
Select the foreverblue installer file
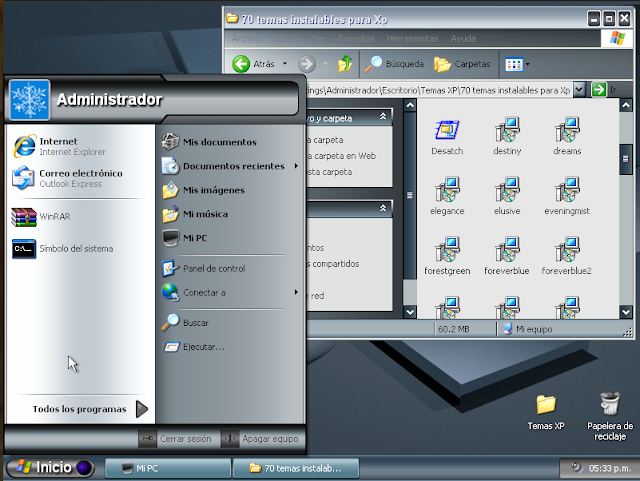[507, 256]
